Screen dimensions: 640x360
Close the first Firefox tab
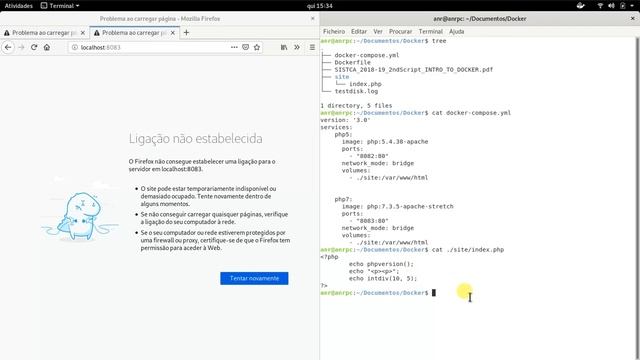(x=83, y=33)
